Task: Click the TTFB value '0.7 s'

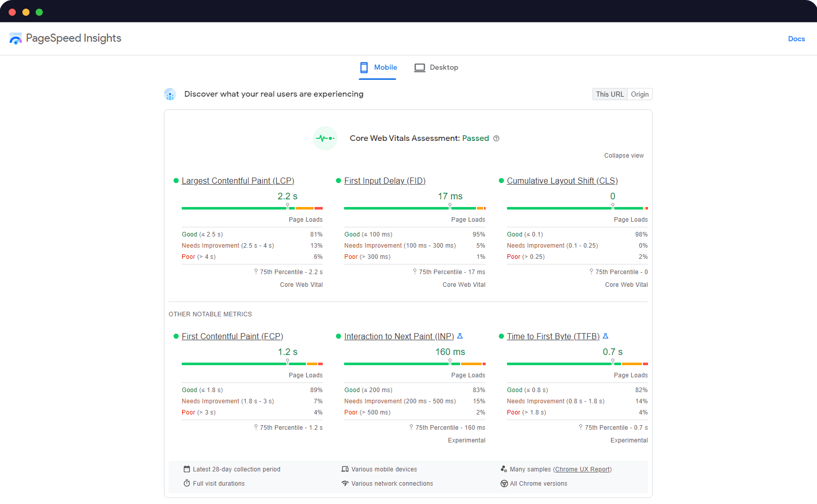Action: [613, 352]
